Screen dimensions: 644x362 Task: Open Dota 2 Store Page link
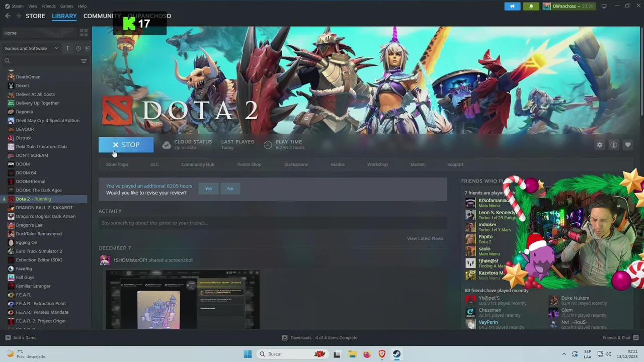(117, 164)
